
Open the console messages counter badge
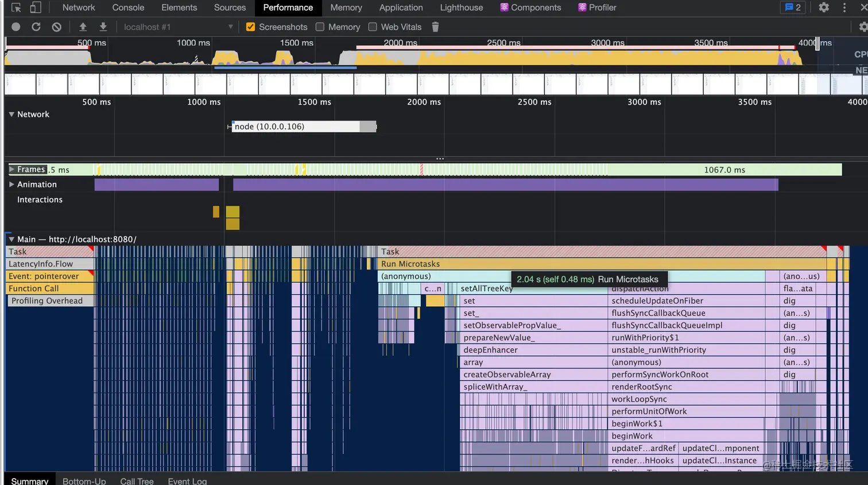pyautogui.click(x=793, y=7)
